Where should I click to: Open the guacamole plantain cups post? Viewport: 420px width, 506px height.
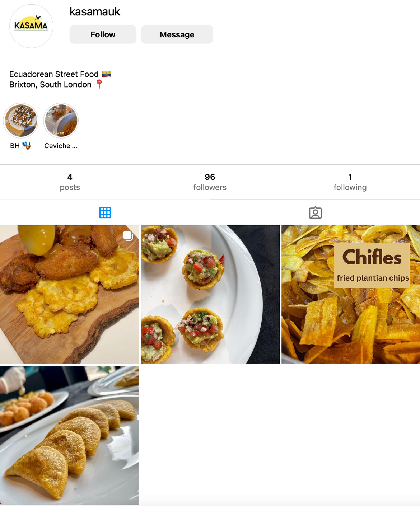(x=210, y=295)
